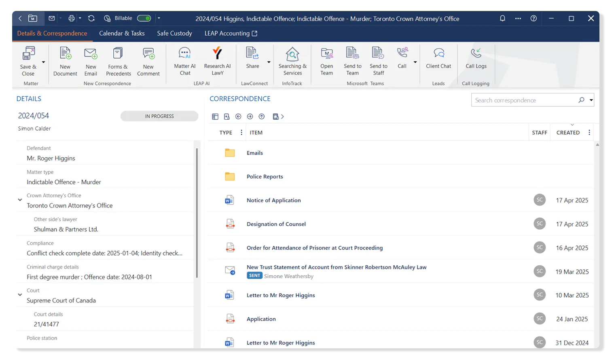Open the Compliance detail row

[105, 248]
